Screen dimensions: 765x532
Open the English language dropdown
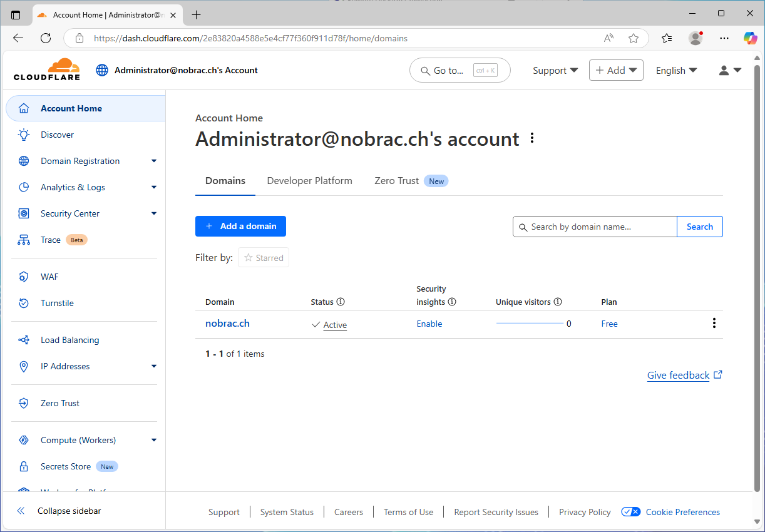pos(676,71)
